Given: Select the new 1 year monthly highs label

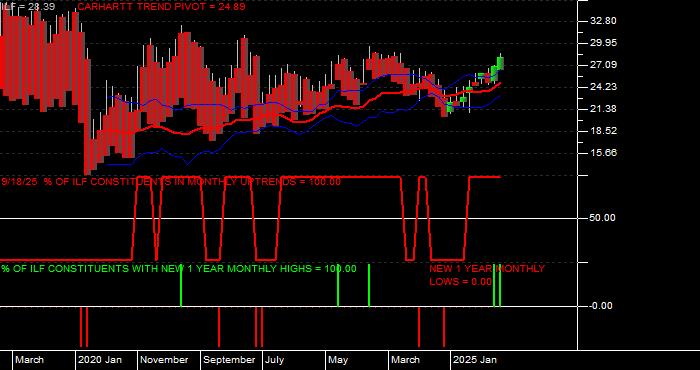Looking at the screenshot, I should pyautogui.click(x=179, y=269).
